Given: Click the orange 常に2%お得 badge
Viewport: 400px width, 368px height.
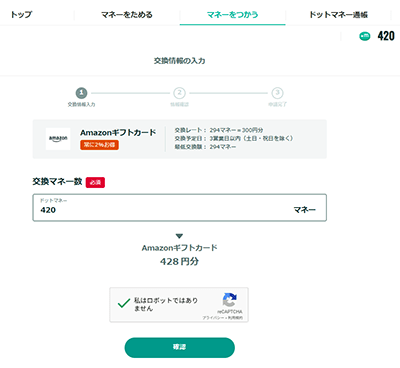Looking at the screenshot, I should point(99,145).
